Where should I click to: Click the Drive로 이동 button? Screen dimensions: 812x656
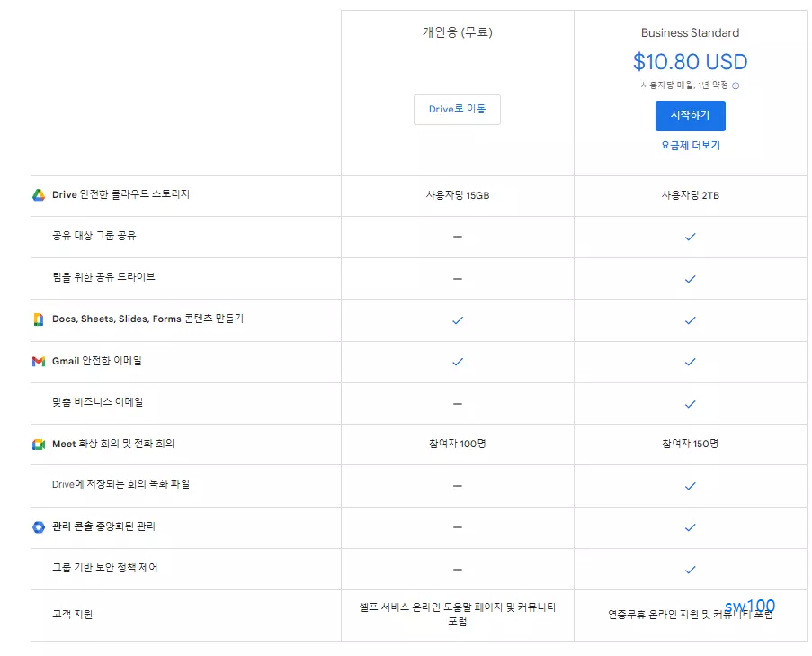tap(457, 109)
